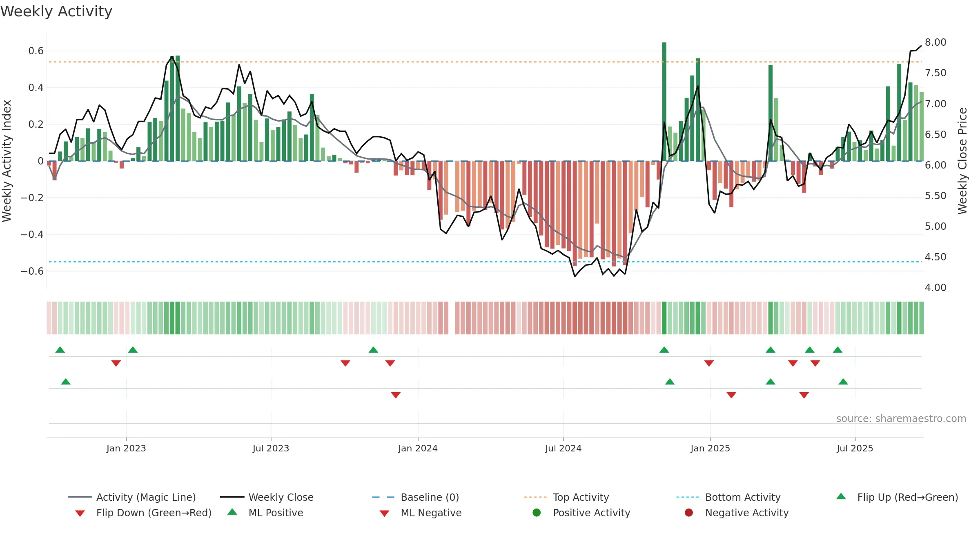Click the Weekly Activity chart title
The image size is (980, 551).
coord(56,11)
